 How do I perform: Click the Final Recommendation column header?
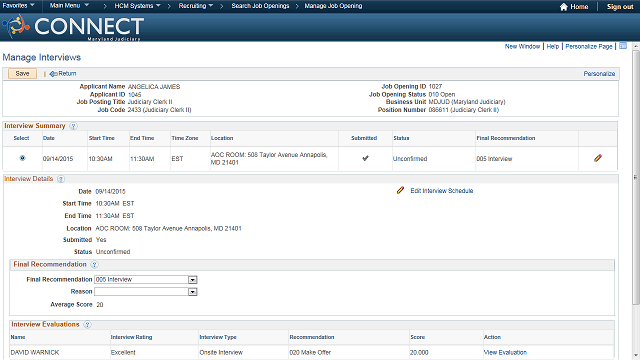click(x=506, y=138)
